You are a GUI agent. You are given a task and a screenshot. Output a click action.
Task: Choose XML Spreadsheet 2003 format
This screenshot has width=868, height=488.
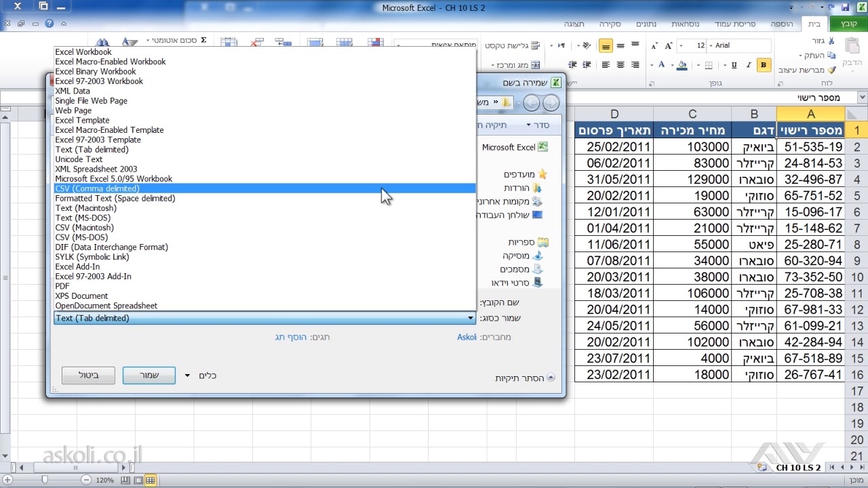click(264, 169)
